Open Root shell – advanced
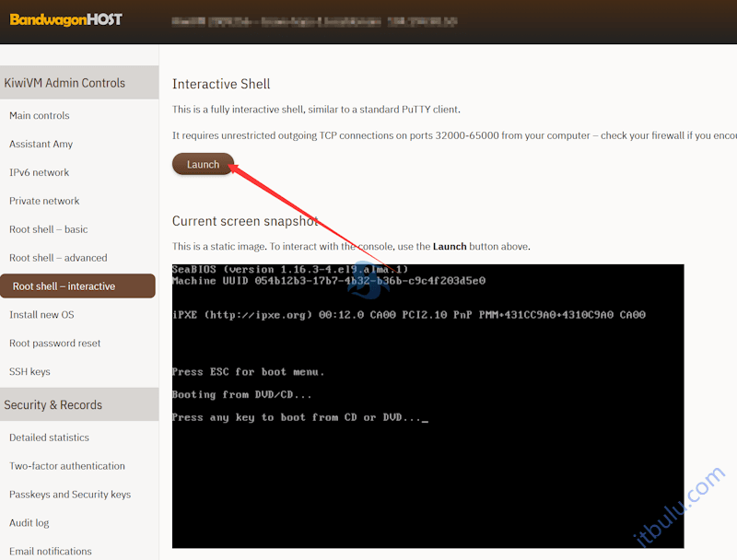This screenshot has width=737, height=560. (x=58, y=259)
